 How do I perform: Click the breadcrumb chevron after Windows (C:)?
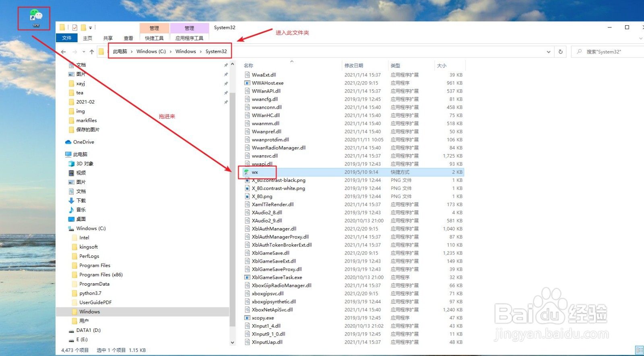click(171, 51)
